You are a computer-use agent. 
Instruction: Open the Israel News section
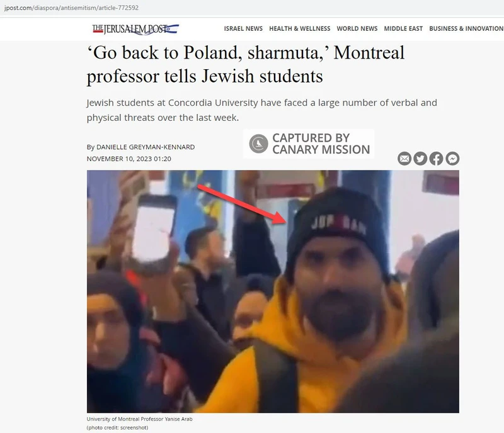[243, 28]
